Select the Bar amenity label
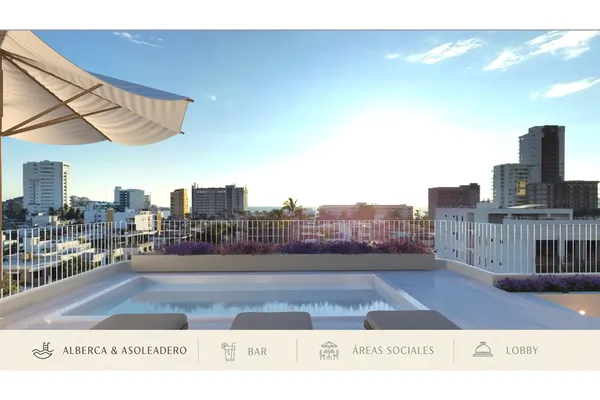The height and width of the screenshot is (400, 600). (257, 351)
